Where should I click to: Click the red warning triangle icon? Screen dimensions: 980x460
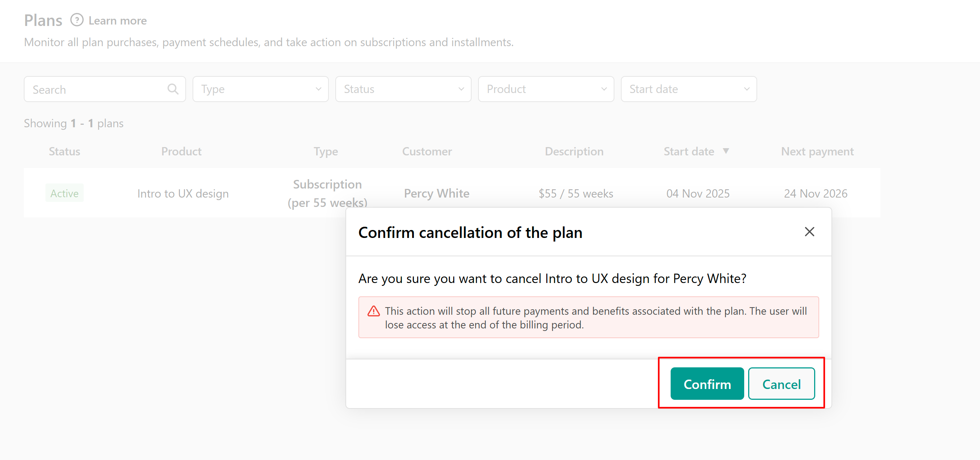click(x=374, y=311)
